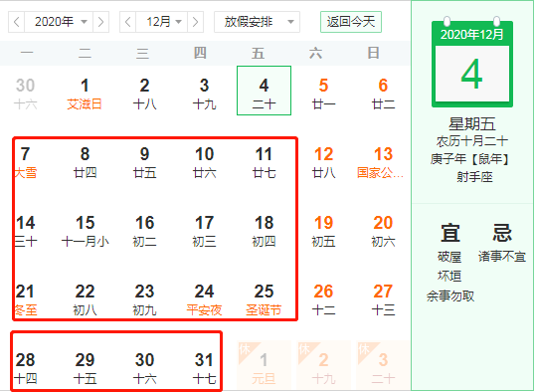Screen dimensions: 536x392
Task: Click the 射手座 zodiac text
Action: click(x=474, y=177)
